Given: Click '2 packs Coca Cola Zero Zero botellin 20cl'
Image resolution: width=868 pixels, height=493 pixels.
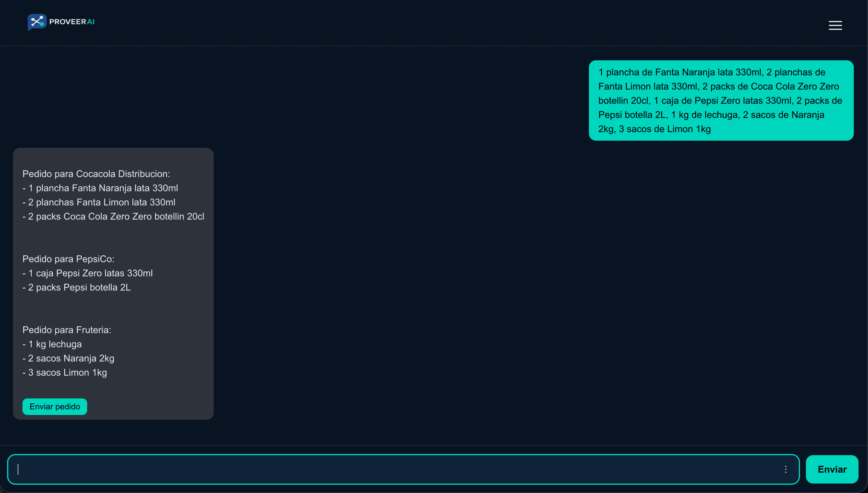Looking at the screenshot, I should pyautogui.click(x=114, y=217).
